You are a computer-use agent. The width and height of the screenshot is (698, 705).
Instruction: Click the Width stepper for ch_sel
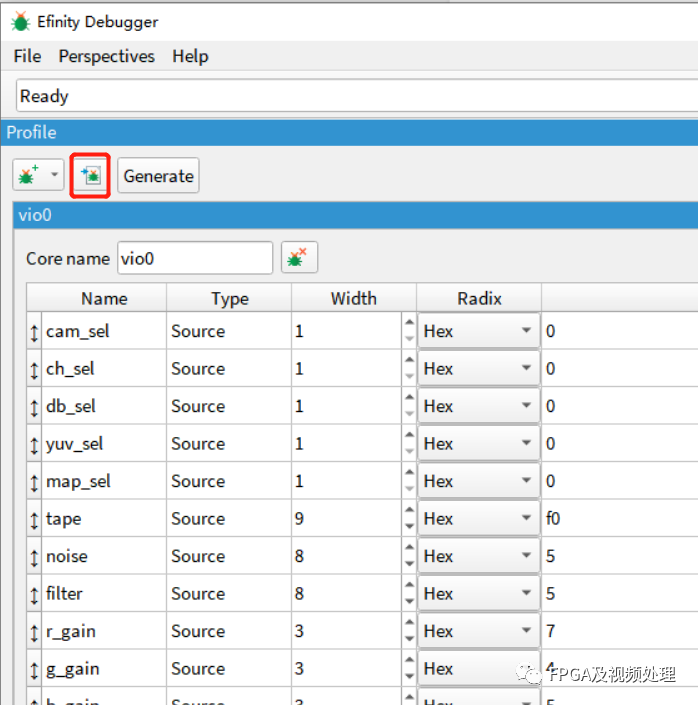(408, 369)
